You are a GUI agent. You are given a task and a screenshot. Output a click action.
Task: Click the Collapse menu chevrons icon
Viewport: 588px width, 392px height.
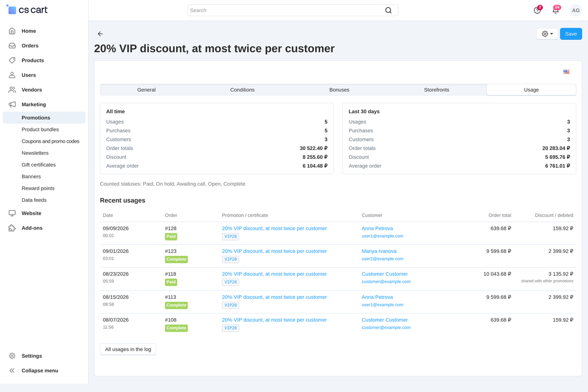pos(12,370)
